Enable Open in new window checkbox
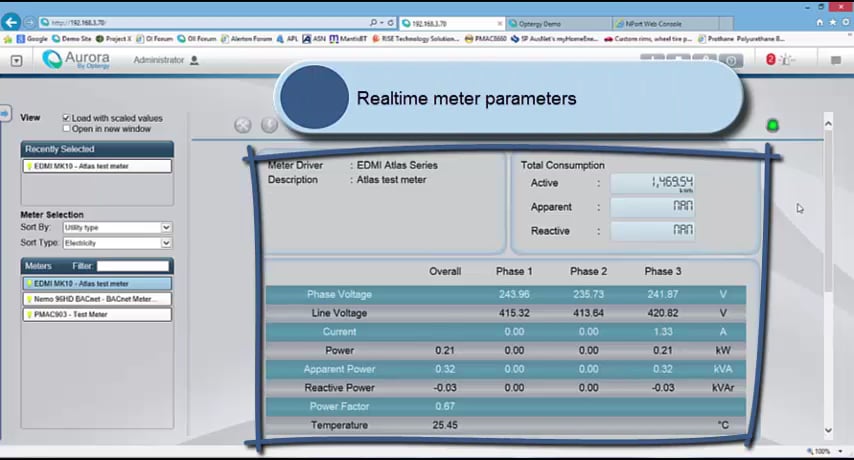The image size is (854, 460). (66, 129)
